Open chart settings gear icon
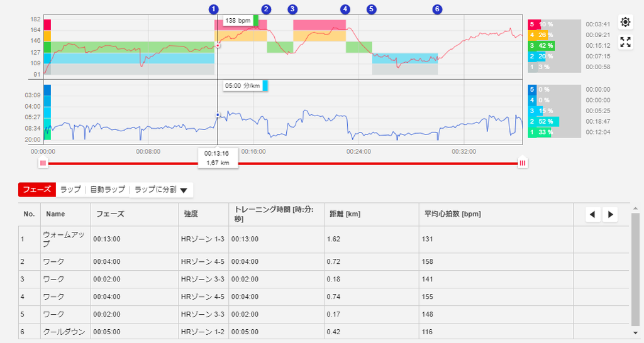644x343 pixels. [x=625, y=22]
